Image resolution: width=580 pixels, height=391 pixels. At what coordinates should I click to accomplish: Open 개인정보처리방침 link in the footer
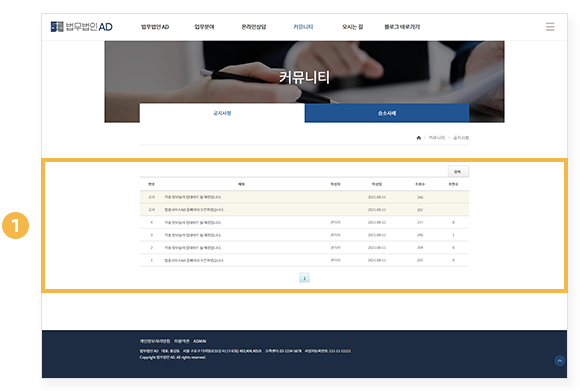tap(155, 341)
